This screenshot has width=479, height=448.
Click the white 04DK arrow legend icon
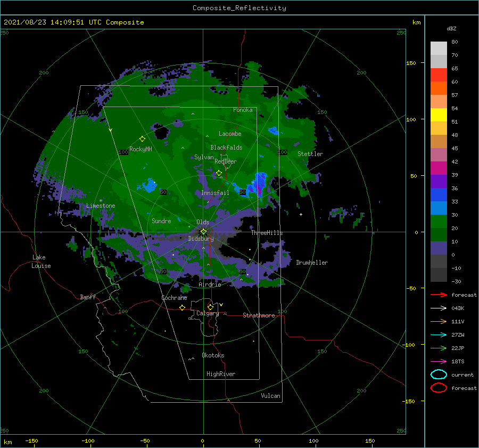(439, 308)
